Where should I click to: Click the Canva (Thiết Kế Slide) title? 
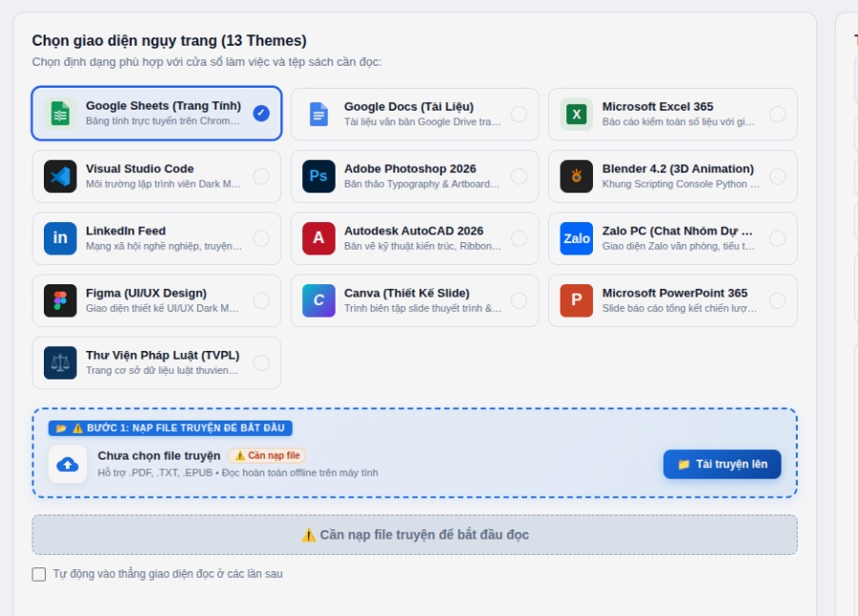(x=406, y=293)
